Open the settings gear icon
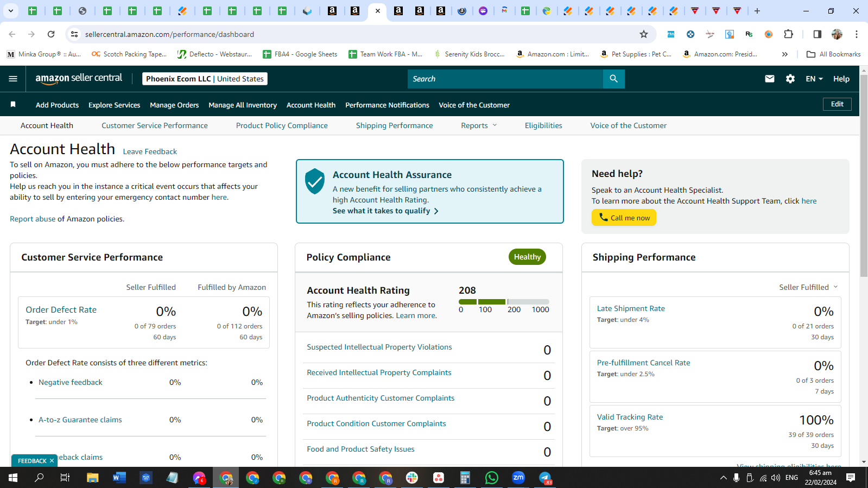The height and width of the screenshot is (488, 868). [x=790, y=79]
